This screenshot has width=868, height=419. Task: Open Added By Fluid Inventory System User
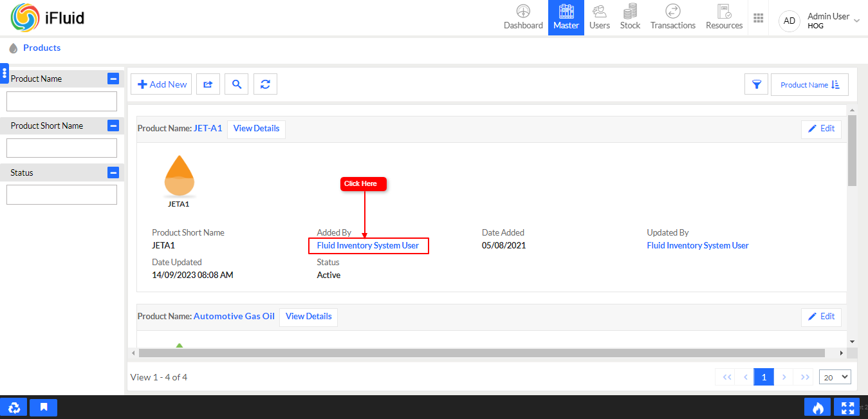tap(368, 245)
